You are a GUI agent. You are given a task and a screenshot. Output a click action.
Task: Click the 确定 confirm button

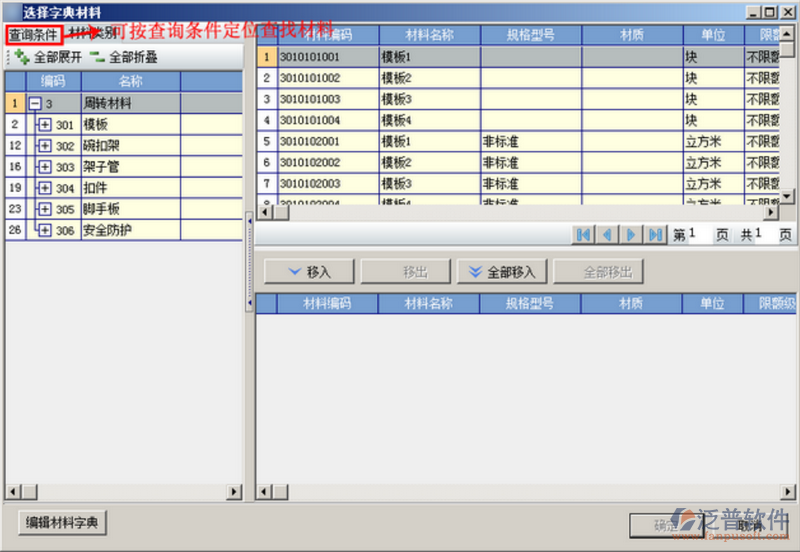click(666, 525)
